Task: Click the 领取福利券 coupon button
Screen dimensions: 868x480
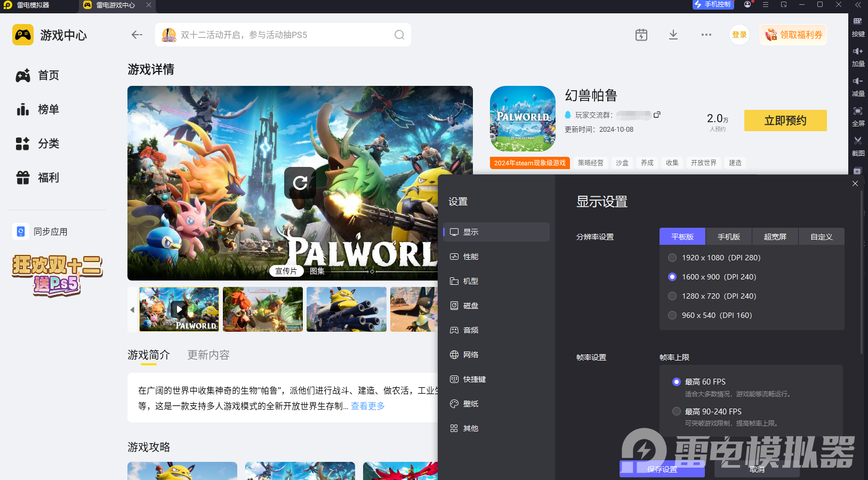Action: tap(793, 35)
